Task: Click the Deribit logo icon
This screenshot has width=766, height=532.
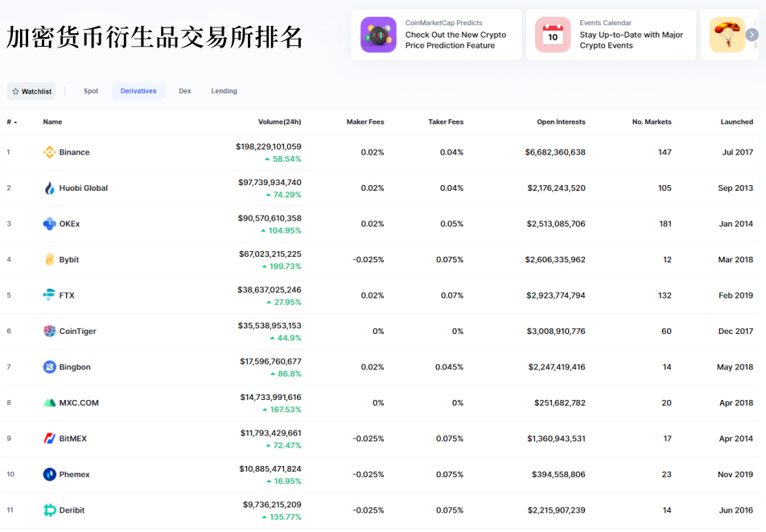Action: [49, 510]
